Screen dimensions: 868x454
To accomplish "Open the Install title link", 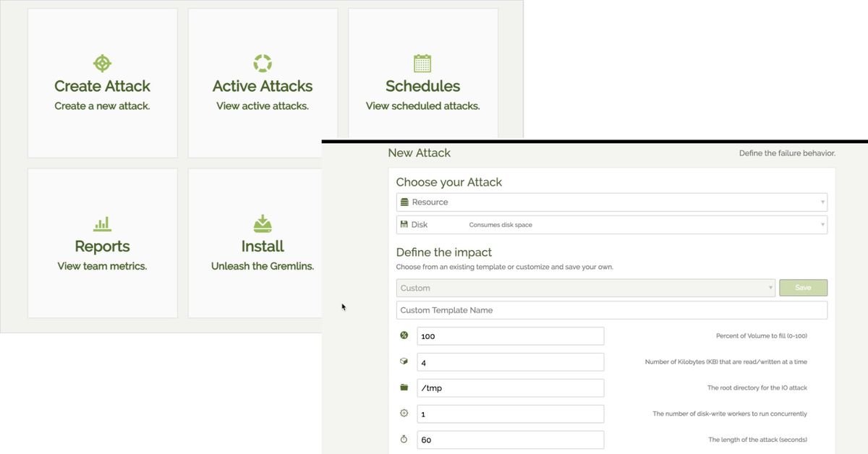I will point(263,247).
